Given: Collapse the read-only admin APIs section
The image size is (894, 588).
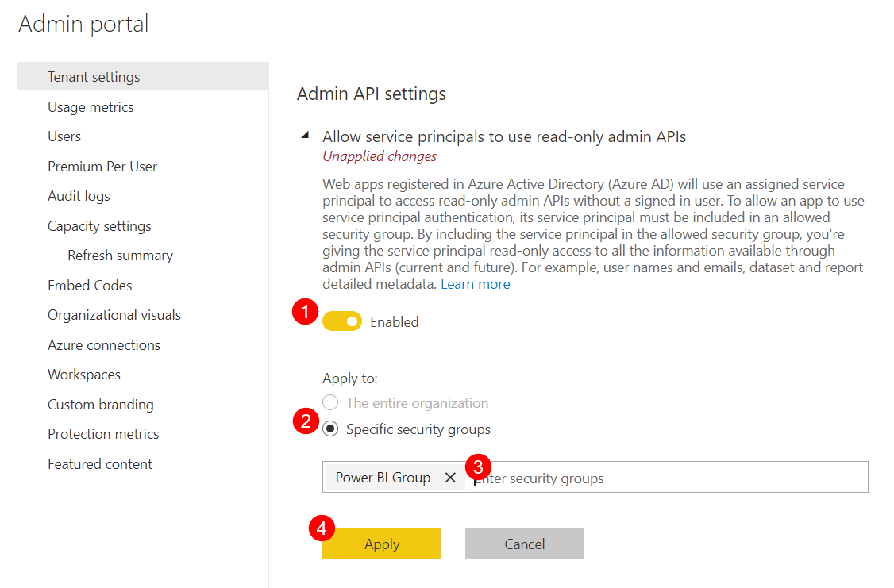Looking at the screenshot, I should point(305,135).
